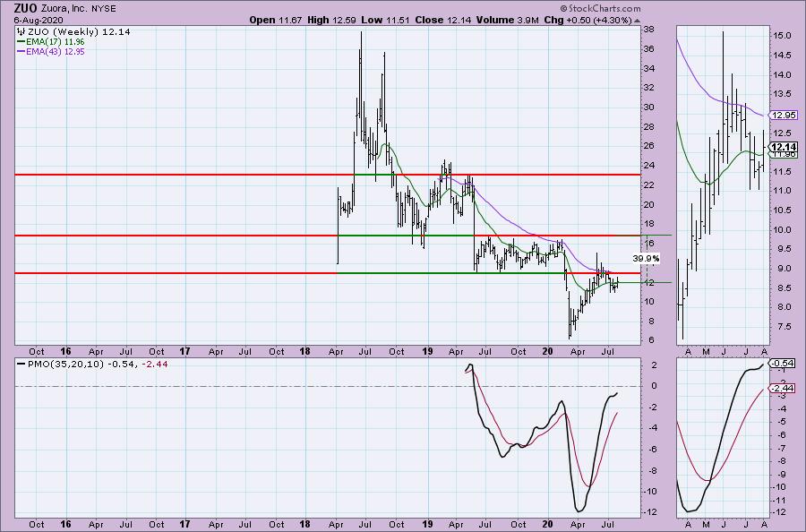Viewport: 806px width, 532px height.
Task: Click the top red horizontal resistance line near 23
Action: pyautogui.click(x=328, y=175)
